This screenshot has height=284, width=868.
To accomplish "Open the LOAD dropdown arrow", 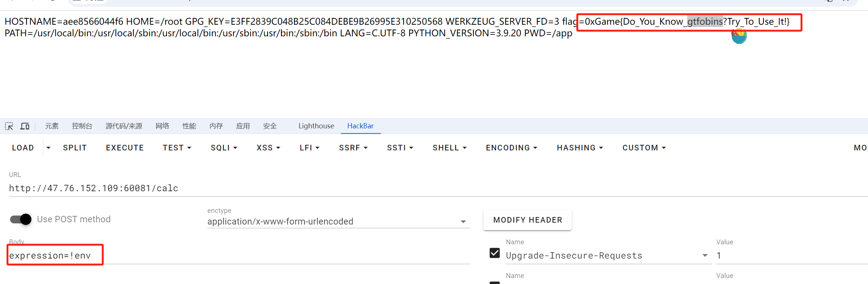I will tap(48, 148).
